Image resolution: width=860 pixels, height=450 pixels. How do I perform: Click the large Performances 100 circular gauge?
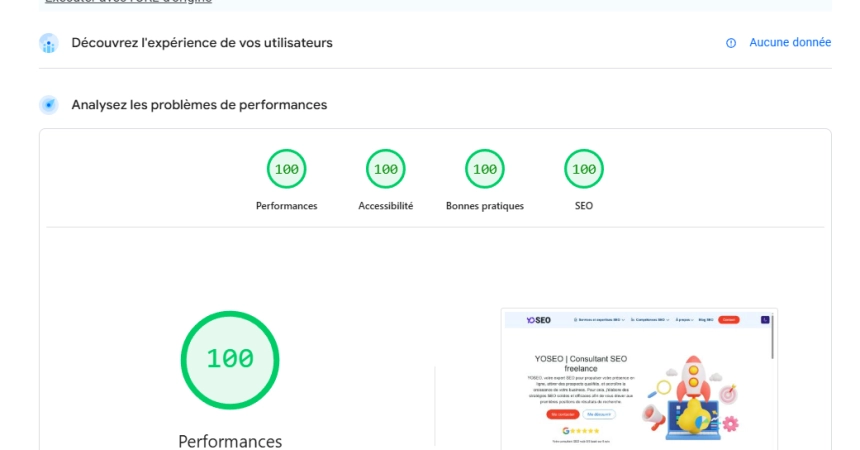point(230,360)
